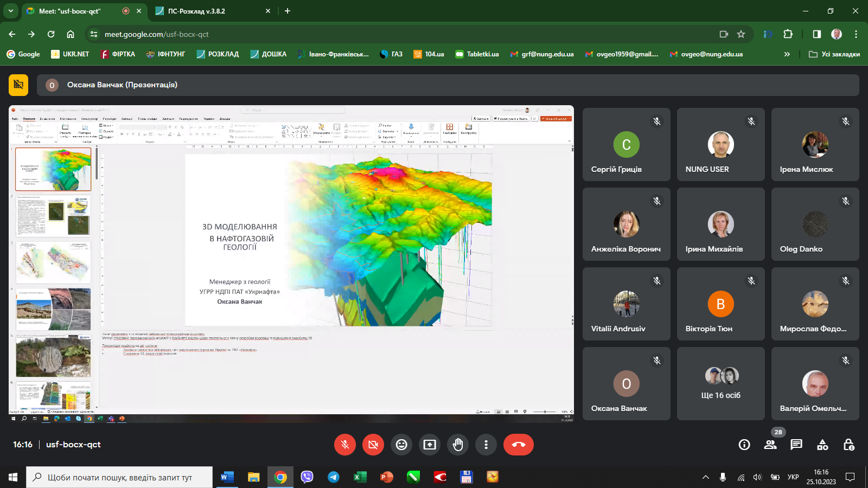Show the participants list
This screenshot has height=488, width=868.
[x=770, y=445]
